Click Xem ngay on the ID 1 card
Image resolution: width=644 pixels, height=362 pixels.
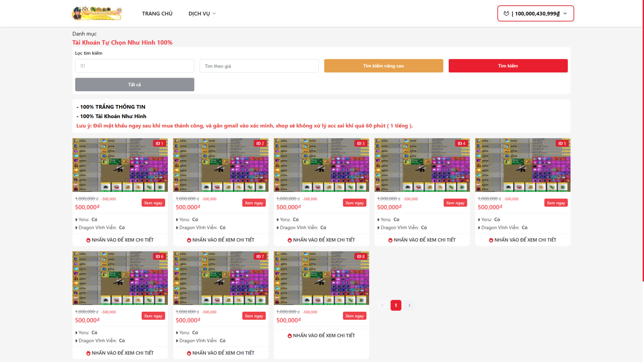(x=153, y=203)
